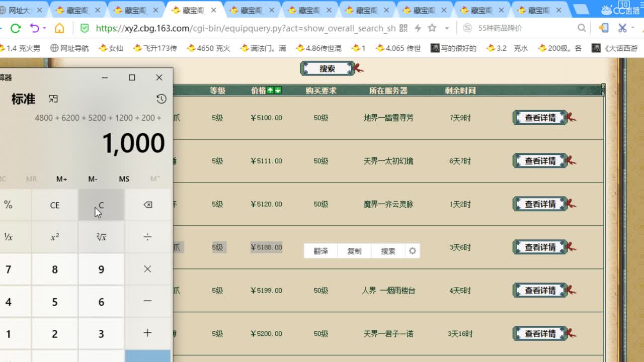Open bookmark 飞升173传
Image resolution: width=644 pixels, height=362 pixels.
tap(155, 48)
